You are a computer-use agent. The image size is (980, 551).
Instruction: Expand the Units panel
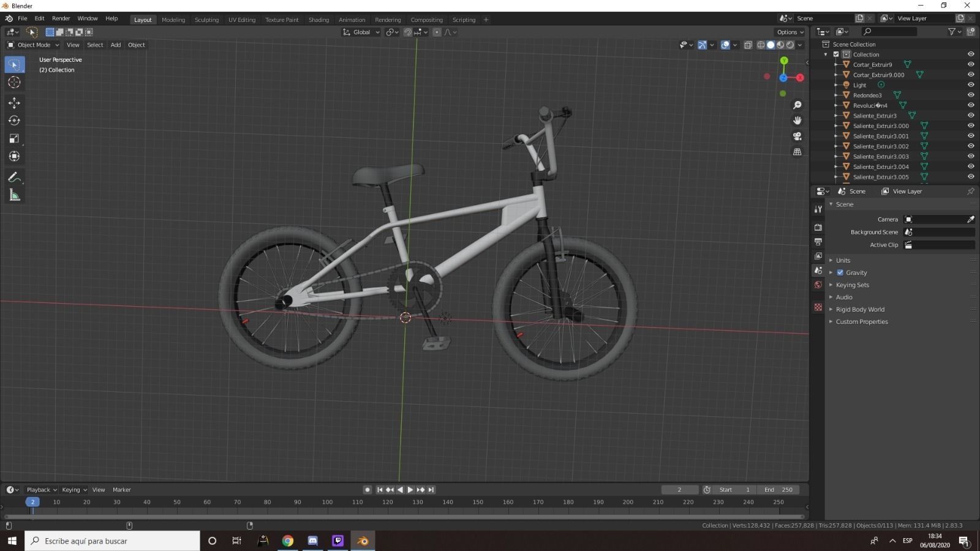843,260
